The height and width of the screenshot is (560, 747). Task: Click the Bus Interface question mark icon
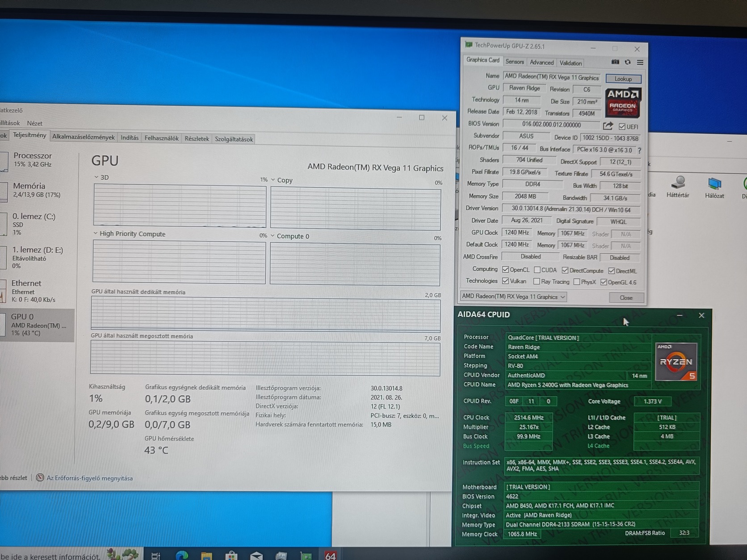click(639, 150)
